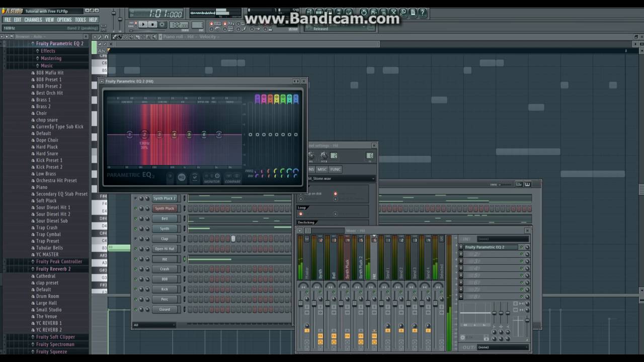Select the draw pencil tool in piano roll

[115, 37]
